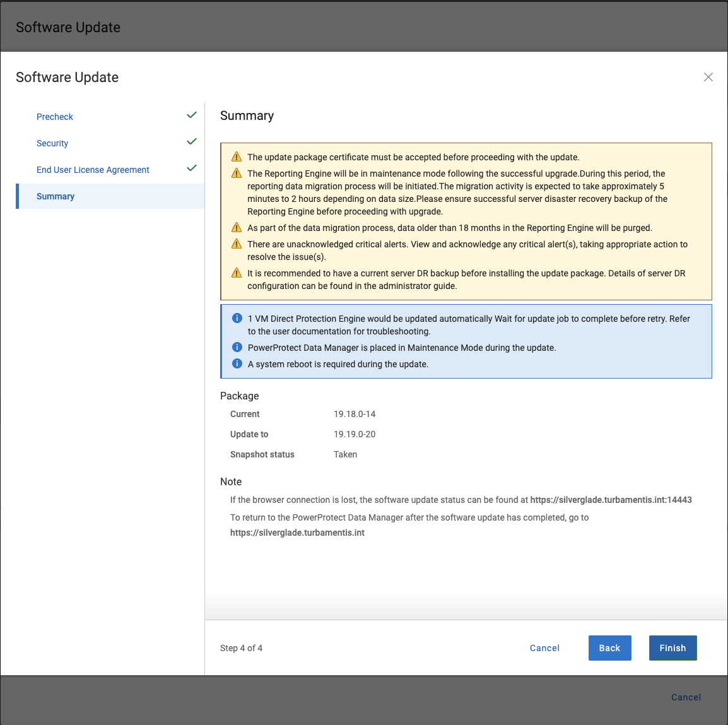
Task: Click the green checkmark beside Security
Action: point(192,141)
